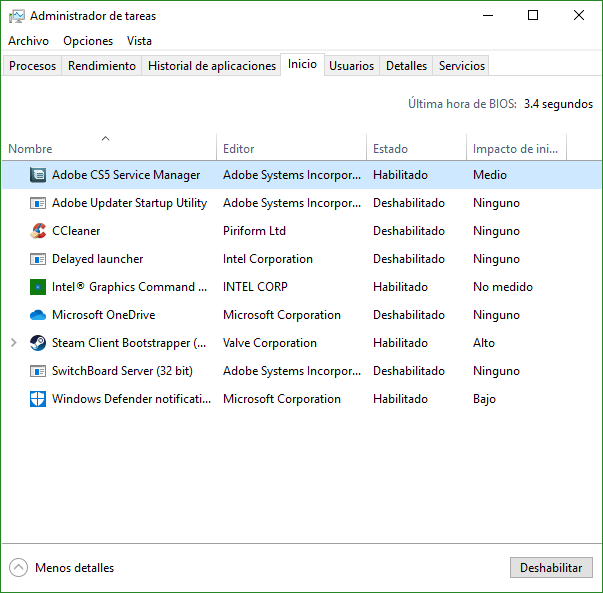
Task: Close the Administrador de tareas window
Action: tap(579, 16)
